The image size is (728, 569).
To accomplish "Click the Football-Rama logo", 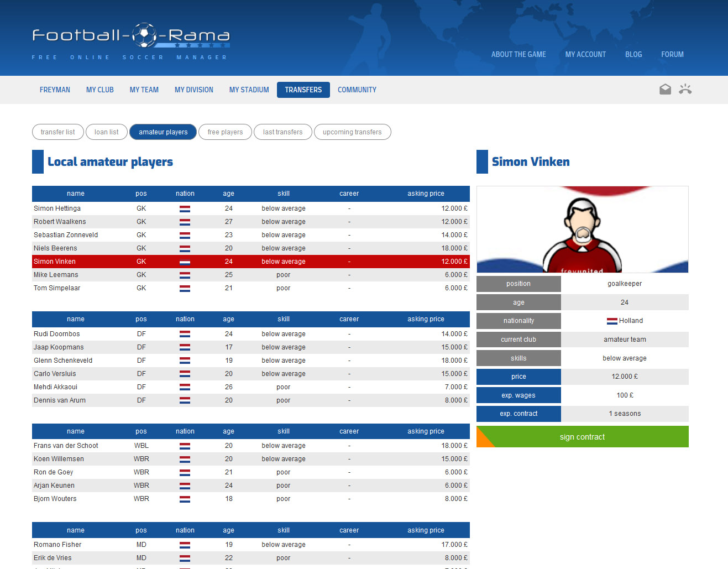I will click(x=131, y=36).
